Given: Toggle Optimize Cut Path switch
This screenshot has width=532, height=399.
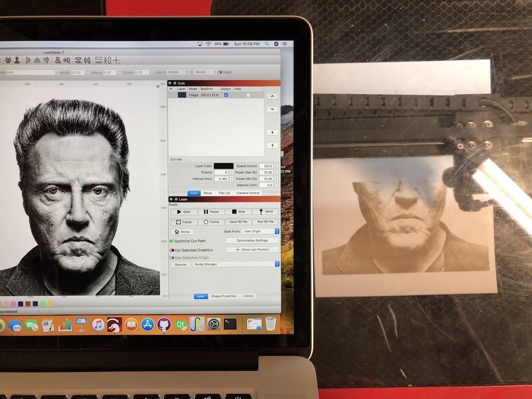Looking at the screenshot, I should (x=172, y=241).
